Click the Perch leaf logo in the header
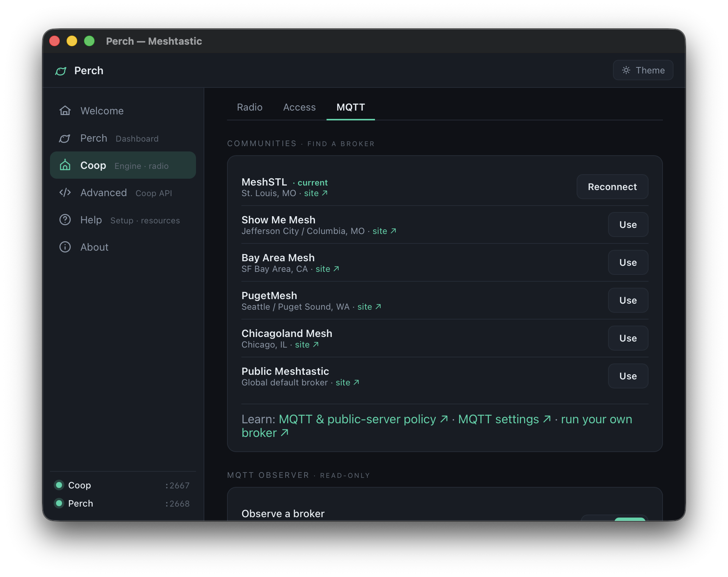This screenshot has width=728, height=577. [61, 71]
